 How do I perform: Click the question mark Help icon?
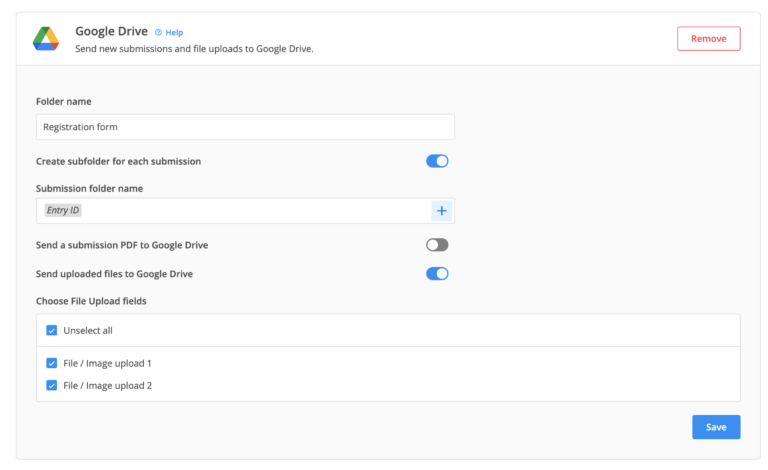[x=158, y=32]
